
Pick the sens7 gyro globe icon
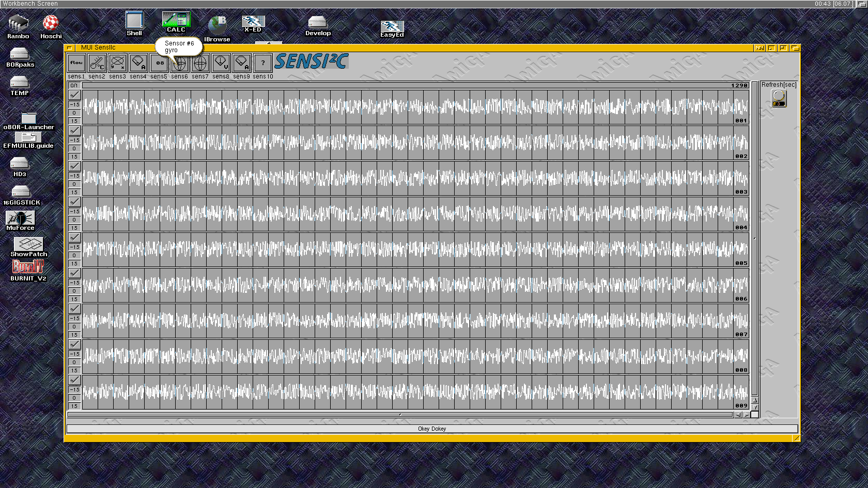click(x=200, y=63)
